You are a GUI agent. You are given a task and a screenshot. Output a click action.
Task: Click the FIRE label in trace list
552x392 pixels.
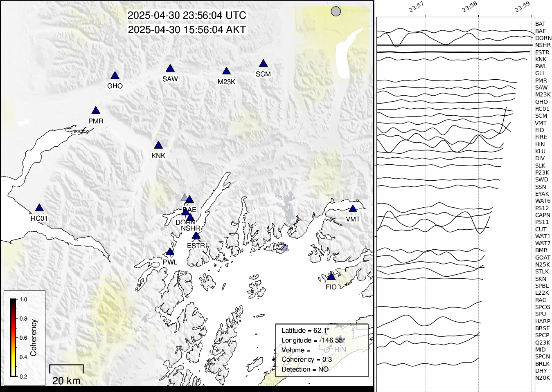coord(541,137)
